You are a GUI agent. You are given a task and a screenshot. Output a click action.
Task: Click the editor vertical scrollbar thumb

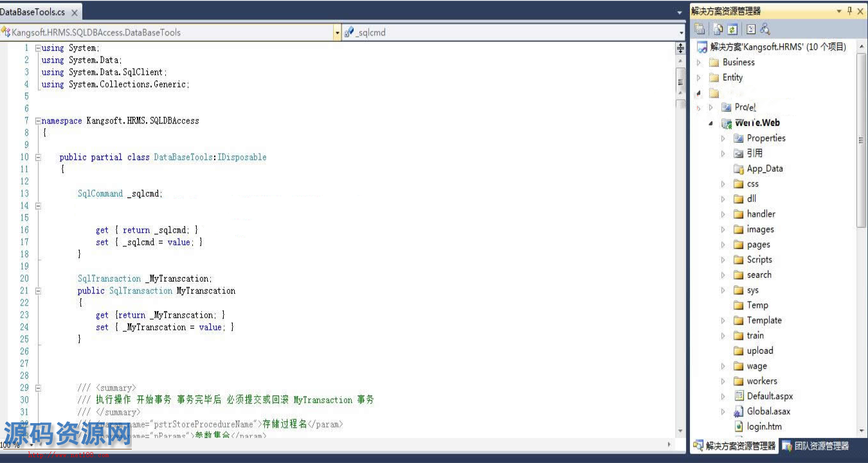pyautogui.click(x=680, y=80)
